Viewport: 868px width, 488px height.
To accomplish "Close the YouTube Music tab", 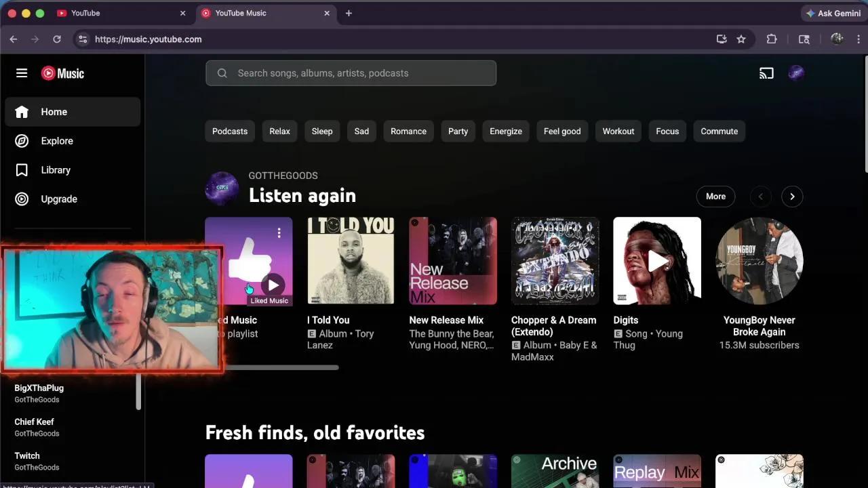I will tap(327, 13).
